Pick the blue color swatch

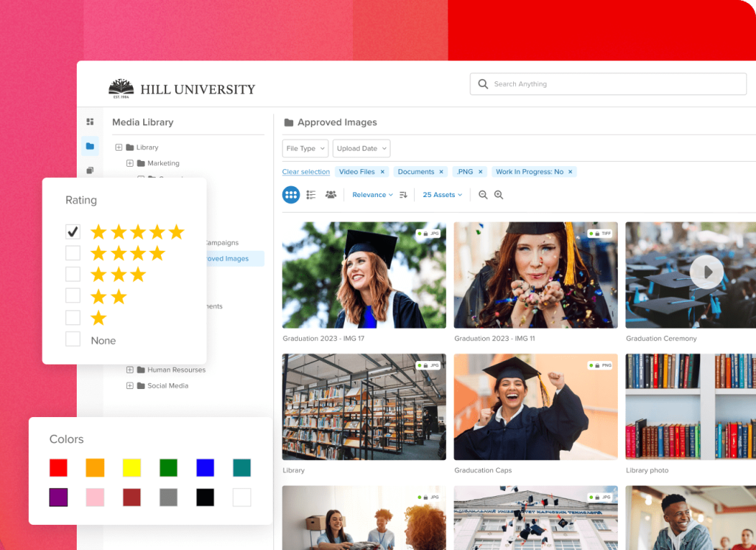tap(205, 467)
